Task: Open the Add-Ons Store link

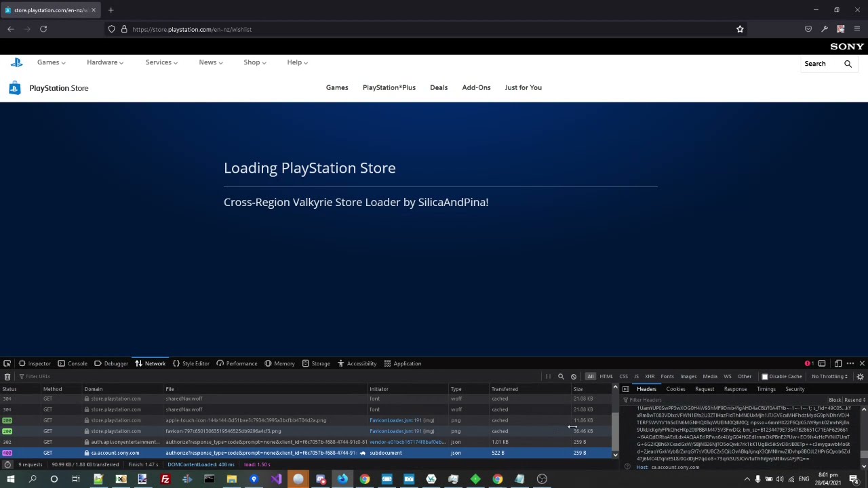Action: [476, 87]
